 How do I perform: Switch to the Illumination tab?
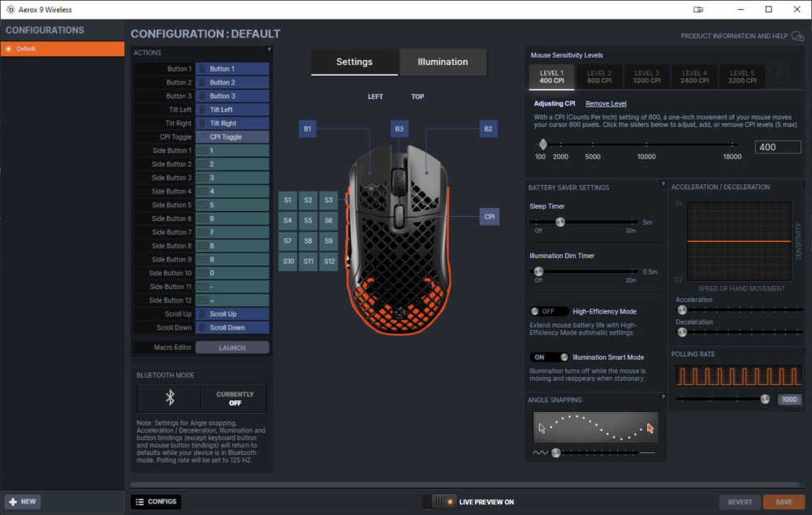(x=443, y=62)
